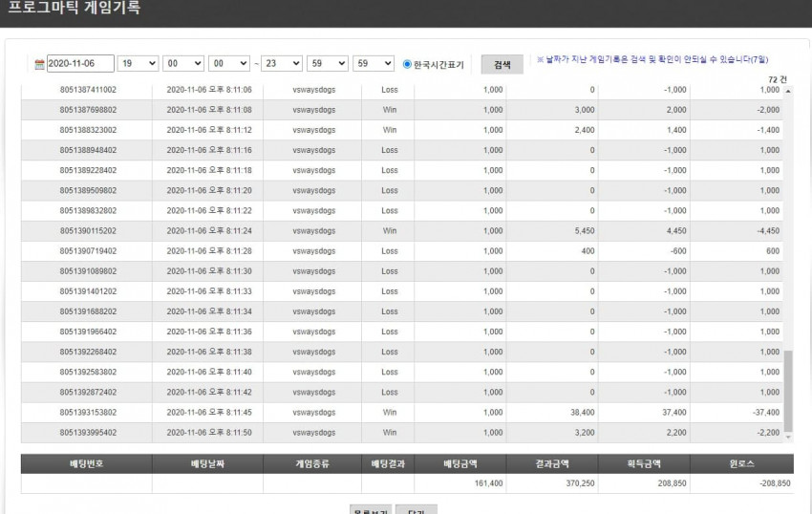Click total result amount 370,250

pos(580,483)
